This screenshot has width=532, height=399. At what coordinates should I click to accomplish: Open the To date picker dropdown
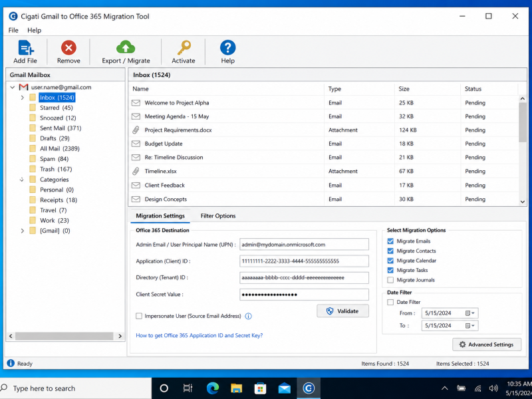point(470,325)
